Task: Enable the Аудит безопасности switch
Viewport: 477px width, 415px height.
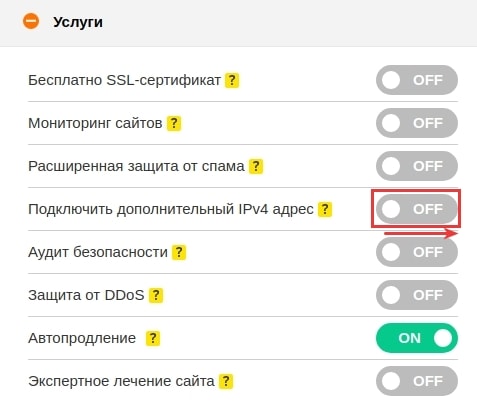Action: [x=417, y=252]
